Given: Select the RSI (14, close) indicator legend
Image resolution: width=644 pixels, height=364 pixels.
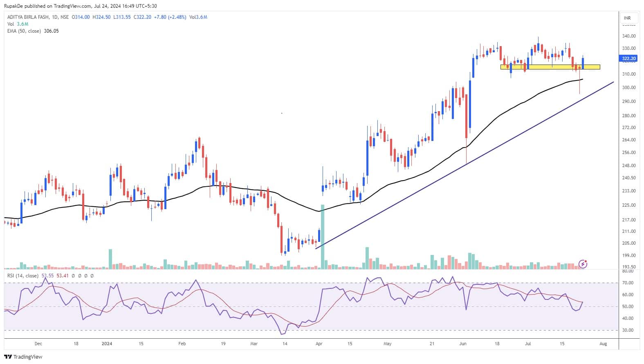Looking at the screenshot, I should 23,276.
